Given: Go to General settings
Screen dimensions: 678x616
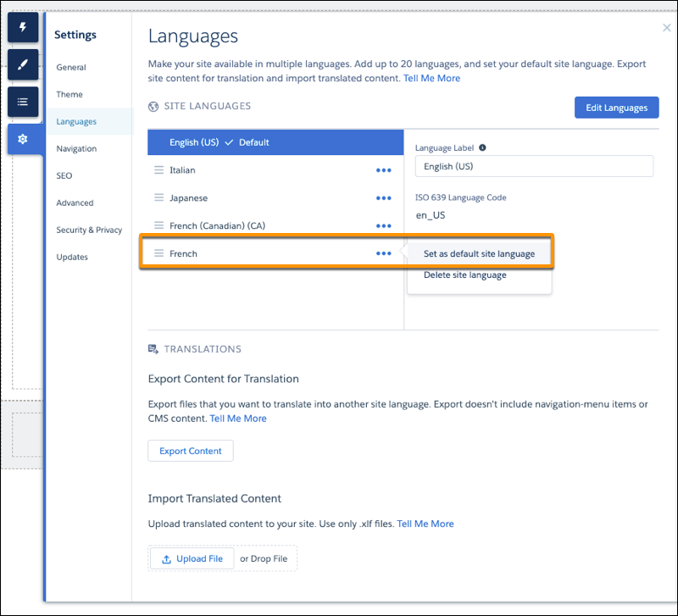Looking at the screenshot, I should click(71, 68).
